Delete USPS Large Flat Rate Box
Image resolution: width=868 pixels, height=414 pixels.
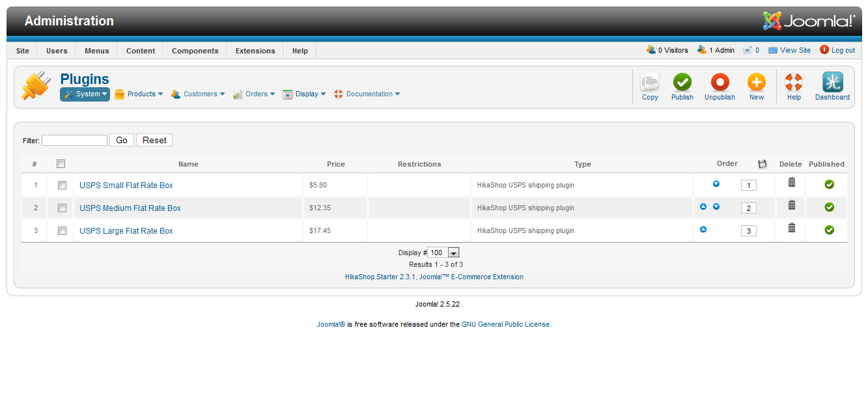(792, 228)
